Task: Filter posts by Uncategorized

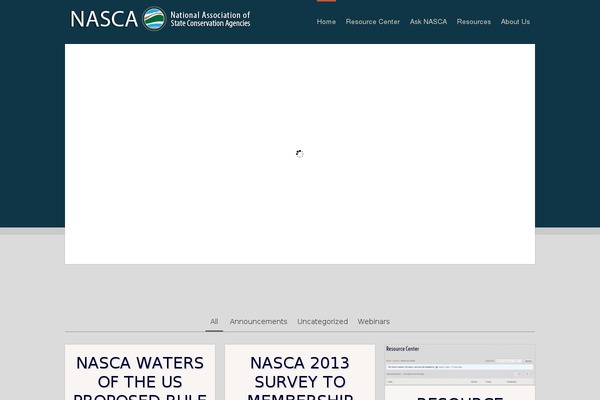Action: point(323,322)
